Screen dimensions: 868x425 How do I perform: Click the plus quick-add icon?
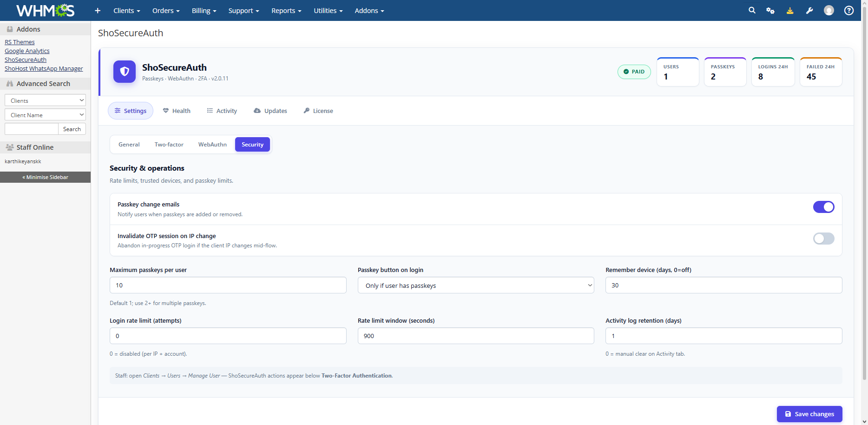point(98,10)
